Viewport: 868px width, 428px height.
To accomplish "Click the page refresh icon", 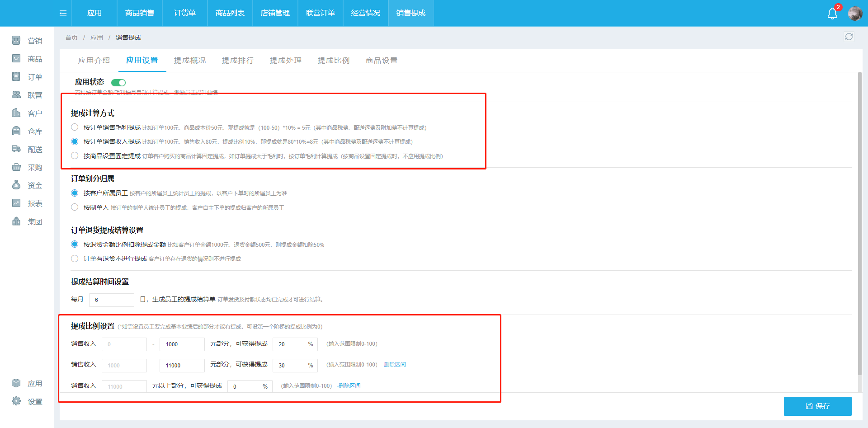I will (x=849, y=37).
